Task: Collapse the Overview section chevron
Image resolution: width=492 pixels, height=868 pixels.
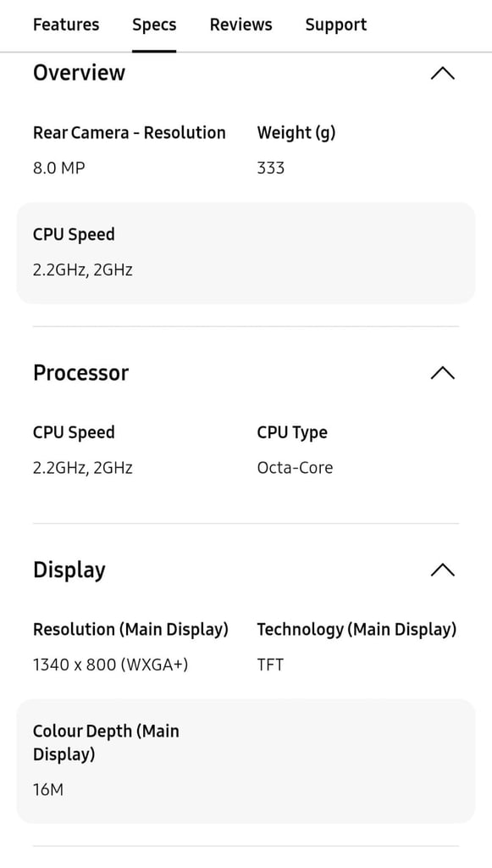Action: pos(442,74)
